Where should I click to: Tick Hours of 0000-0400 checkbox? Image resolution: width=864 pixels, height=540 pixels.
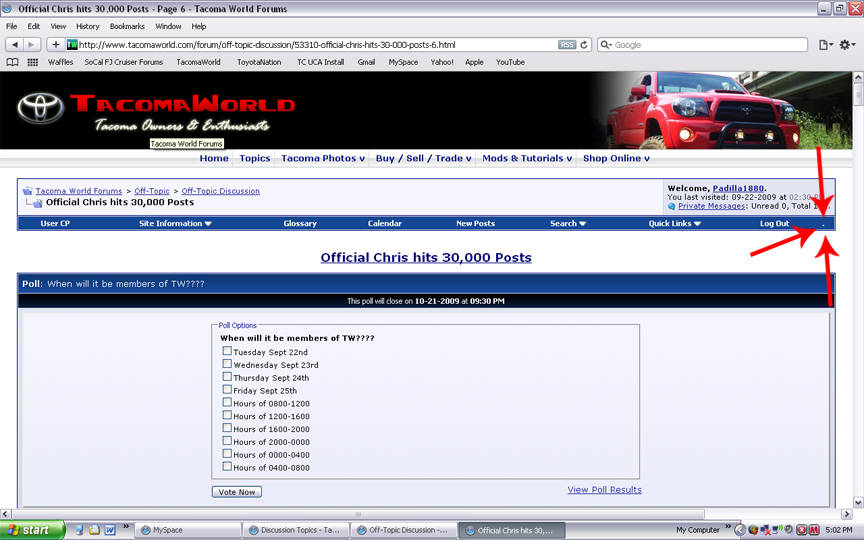point(227,453)
